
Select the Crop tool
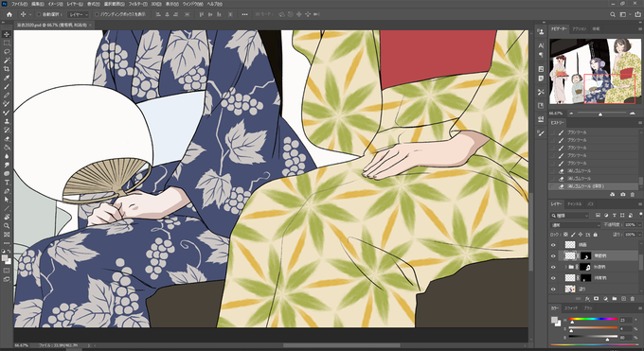click(7, 69)
